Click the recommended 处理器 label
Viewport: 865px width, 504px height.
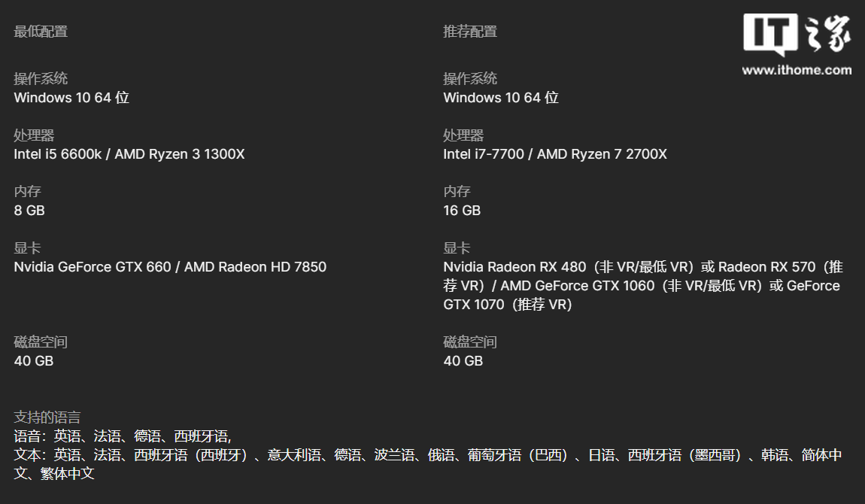point(463,135)
